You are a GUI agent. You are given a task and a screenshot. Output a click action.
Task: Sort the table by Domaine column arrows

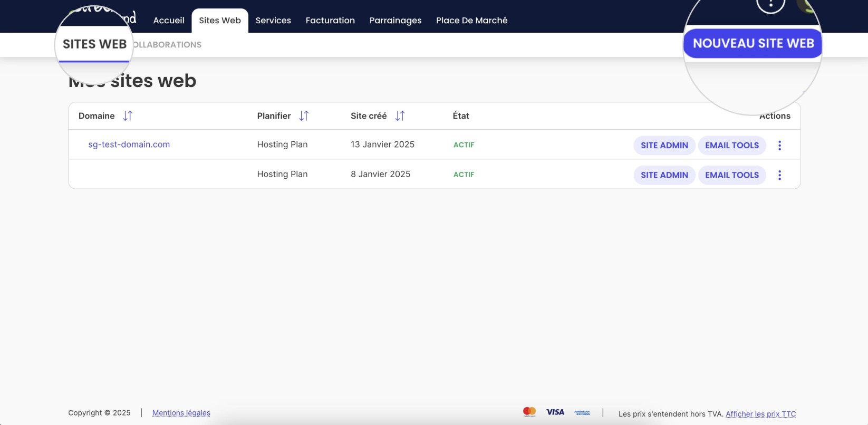pyautogui.click(x=128, y=116)
